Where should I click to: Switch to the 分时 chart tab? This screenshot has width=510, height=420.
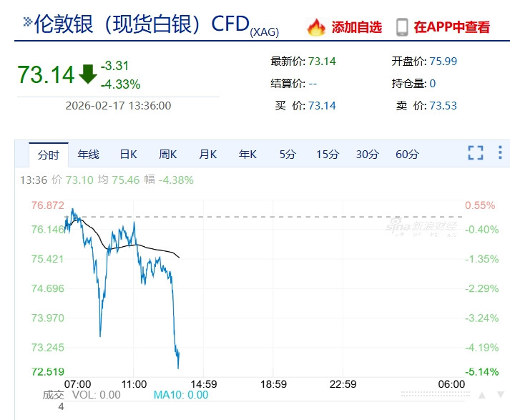pyautogui.click(x=49, y=155)
